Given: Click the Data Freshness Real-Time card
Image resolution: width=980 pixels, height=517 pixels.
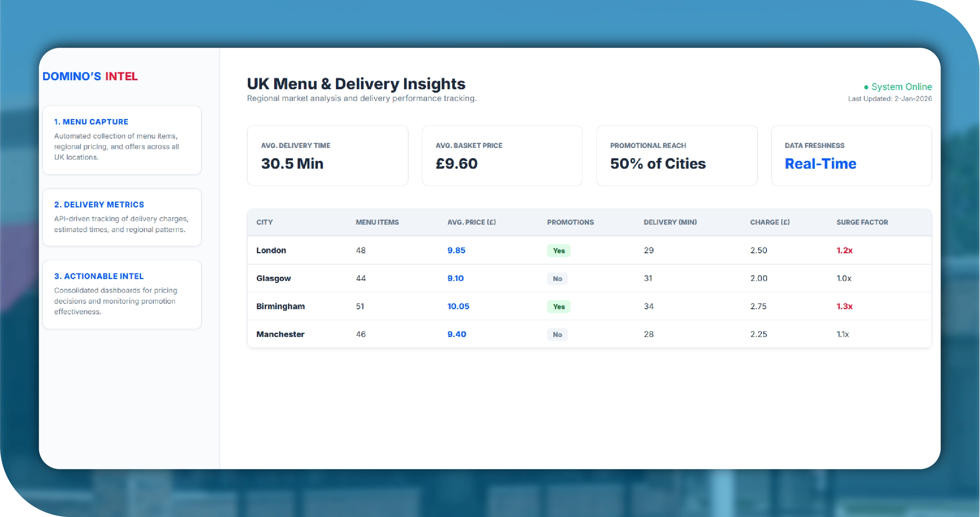Looking at the screenshot, I should (851, 156).
